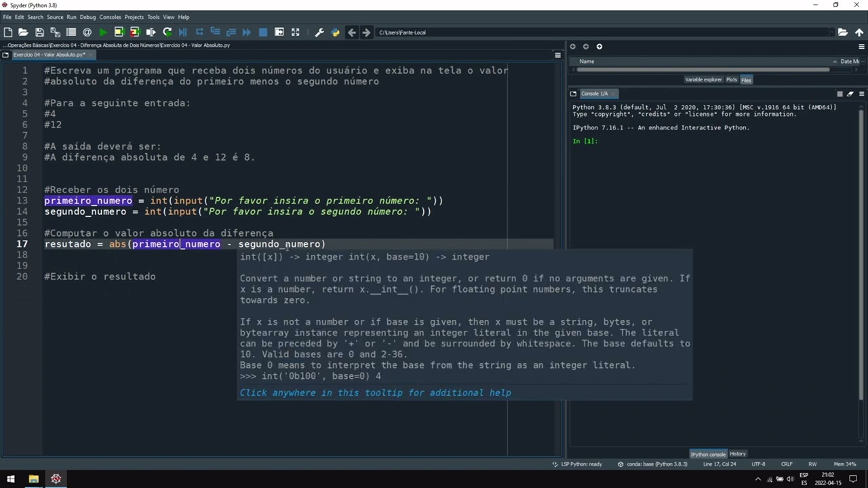
Task: Open the editor pane hamburger options menu
Action: click(557, 55)
